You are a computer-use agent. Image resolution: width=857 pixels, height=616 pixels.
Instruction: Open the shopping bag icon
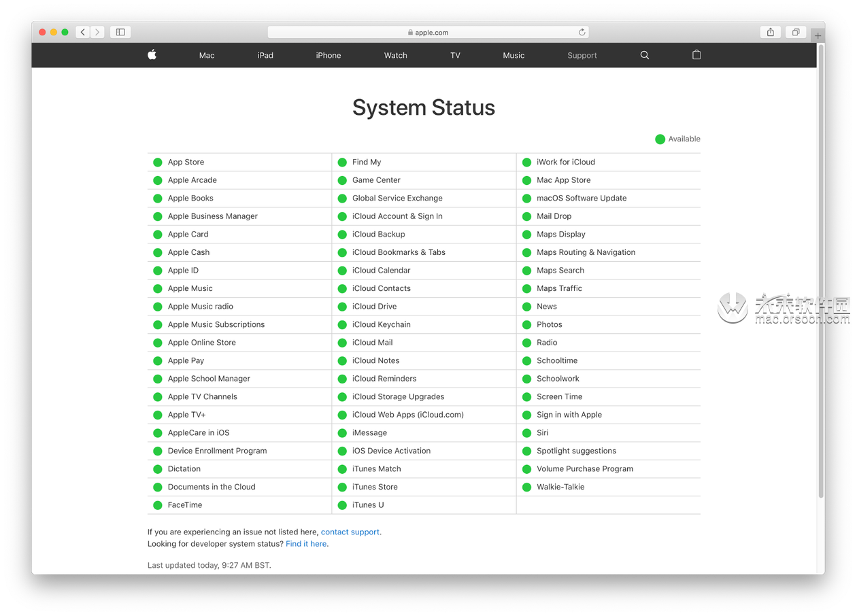point(696,55)
